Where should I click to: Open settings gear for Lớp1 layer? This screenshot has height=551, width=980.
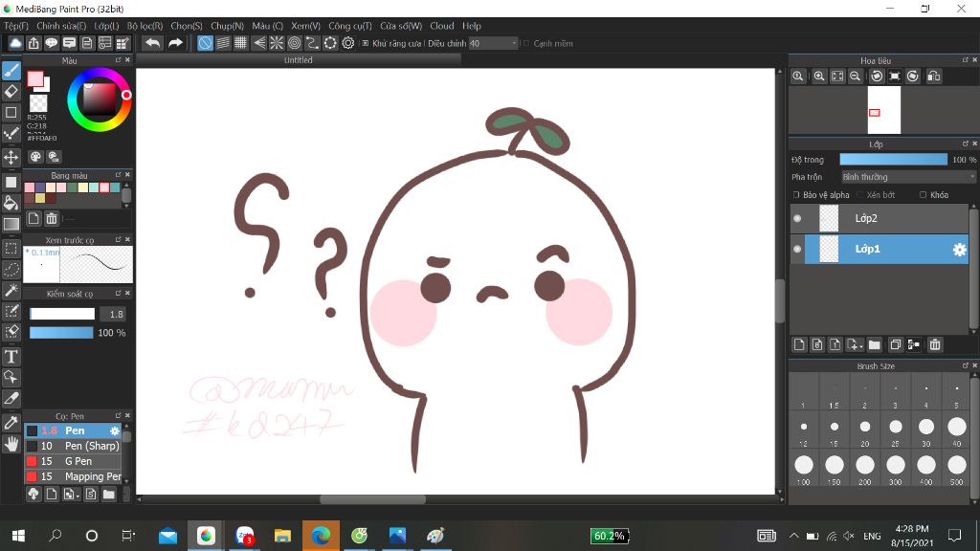point(959,250)
